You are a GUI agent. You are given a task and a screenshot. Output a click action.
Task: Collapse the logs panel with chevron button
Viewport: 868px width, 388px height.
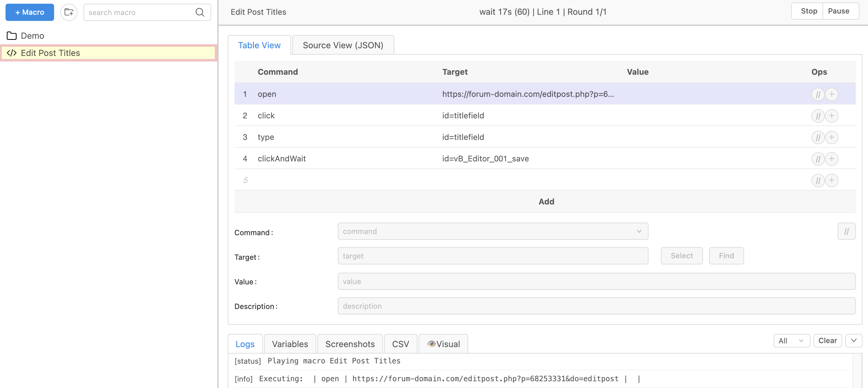click(x=853, y=341)
